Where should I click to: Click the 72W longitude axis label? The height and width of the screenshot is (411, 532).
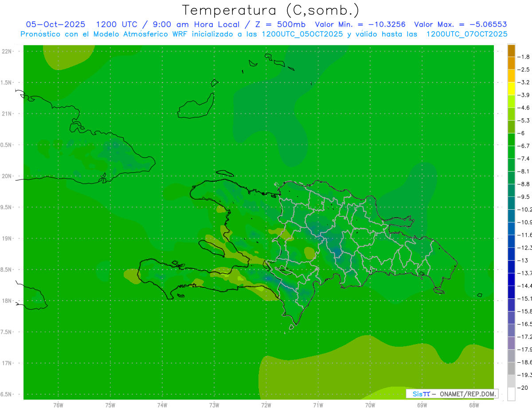click(266, 405)
